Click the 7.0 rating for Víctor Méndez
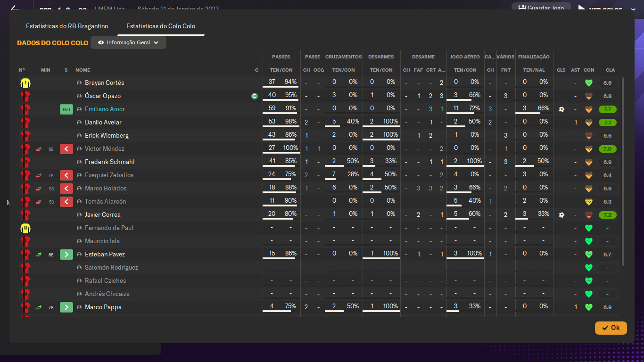This screenshot has width=644, height=362. coord(608,149)
